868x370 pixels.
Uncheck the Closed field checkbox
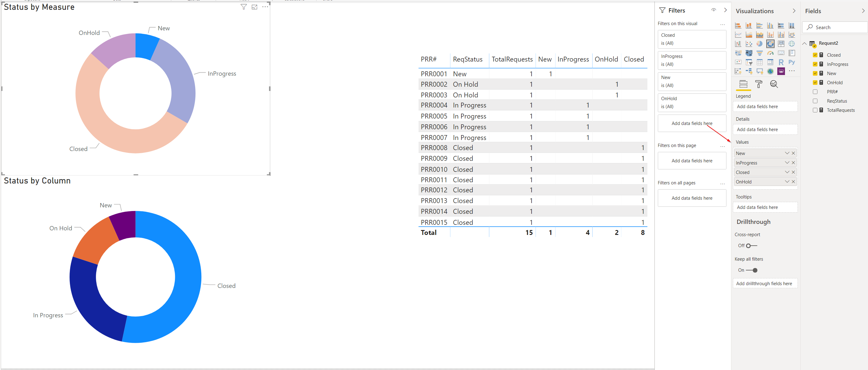pos(815,55)
